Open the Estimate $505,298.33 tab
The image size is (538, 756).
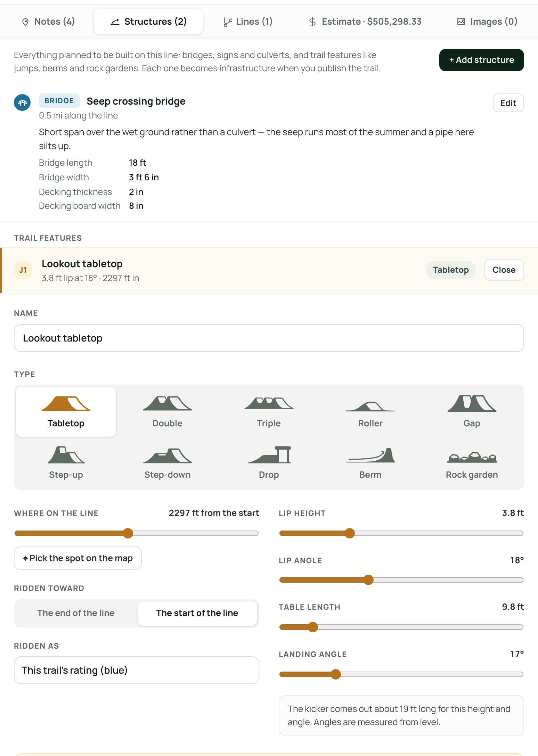pos(365,22)
